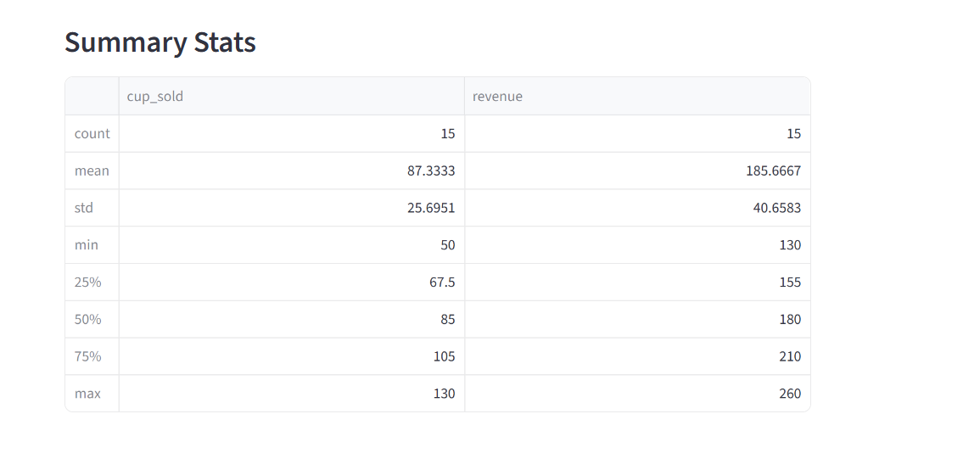Select the cup_sold max cell 130
The image size is (980, 470).
pos(291,394)
